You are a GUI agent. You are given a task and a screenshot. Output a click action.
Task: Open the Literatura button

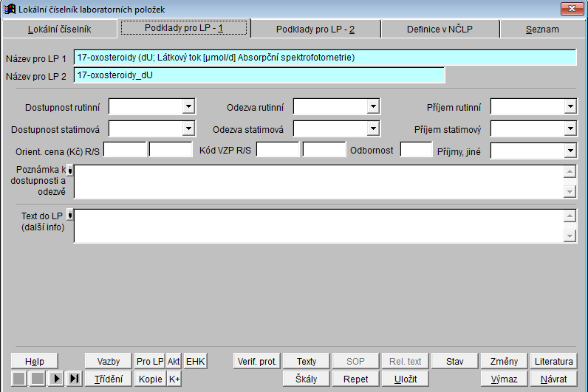click(x=553, y=361)
